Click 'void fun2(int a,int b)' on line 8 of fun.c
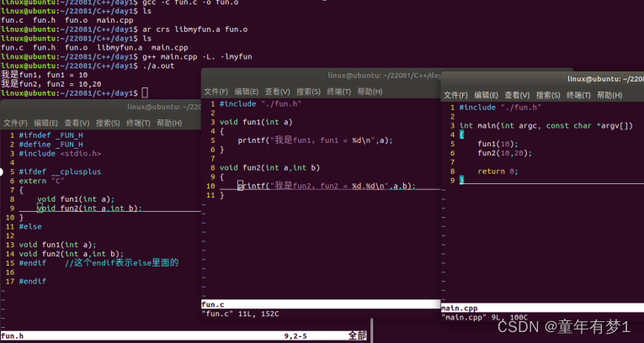This screenshot has height=343, width=644. 270,167
